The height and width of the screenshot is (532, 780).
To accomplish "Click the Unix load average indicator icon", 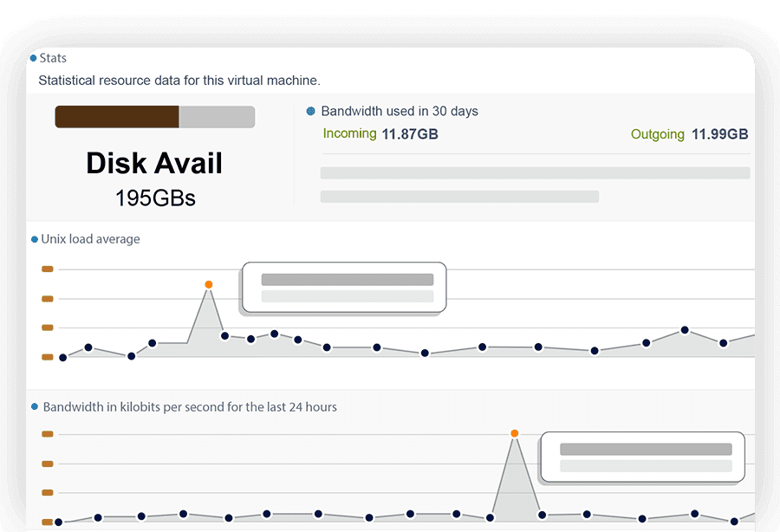I will tap(34, 239).
